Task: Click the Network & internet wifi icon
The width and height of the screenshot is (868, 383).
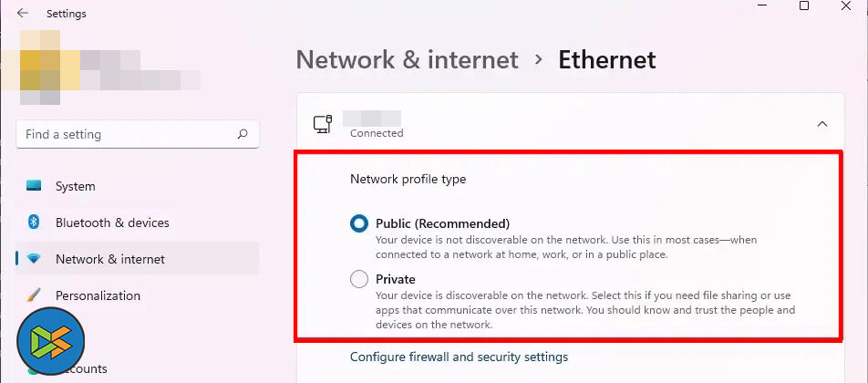Action: [34, 259]
